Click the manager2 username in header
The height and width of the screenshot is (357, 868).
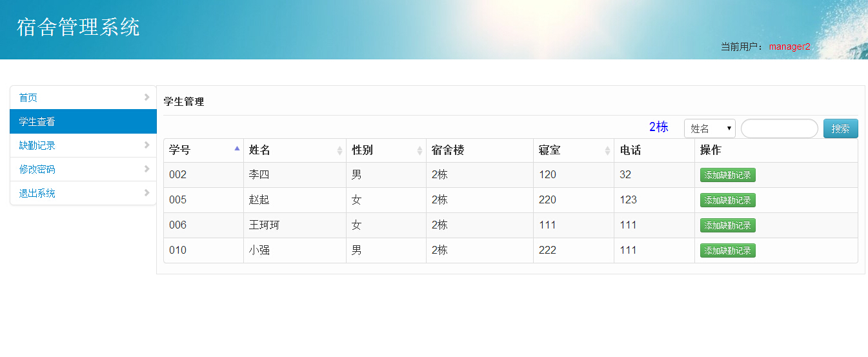point(789,46)
